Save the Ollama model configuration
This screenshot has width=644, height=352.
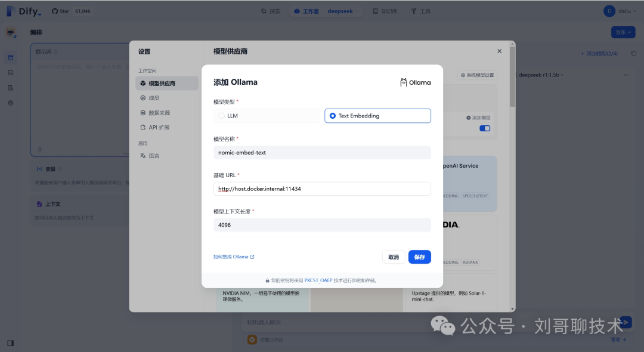pyautogui.click(x=419, y=257)
